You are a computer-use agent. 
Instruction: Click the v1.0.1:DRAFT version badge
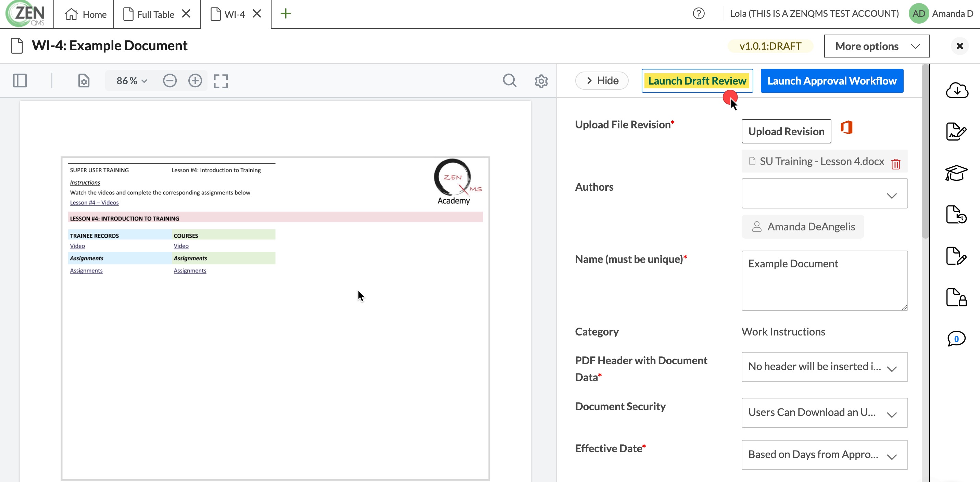click(x=770, y=46)
